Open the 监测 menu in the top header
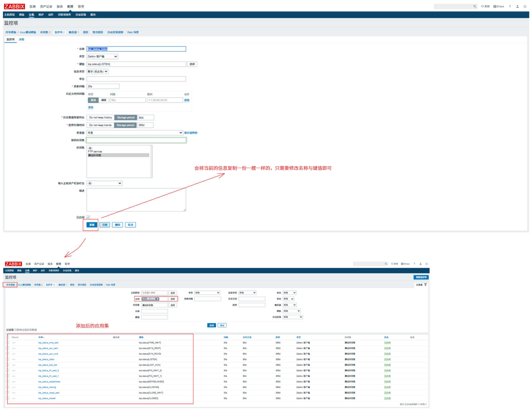532x411 pixels. click(33, 7)
